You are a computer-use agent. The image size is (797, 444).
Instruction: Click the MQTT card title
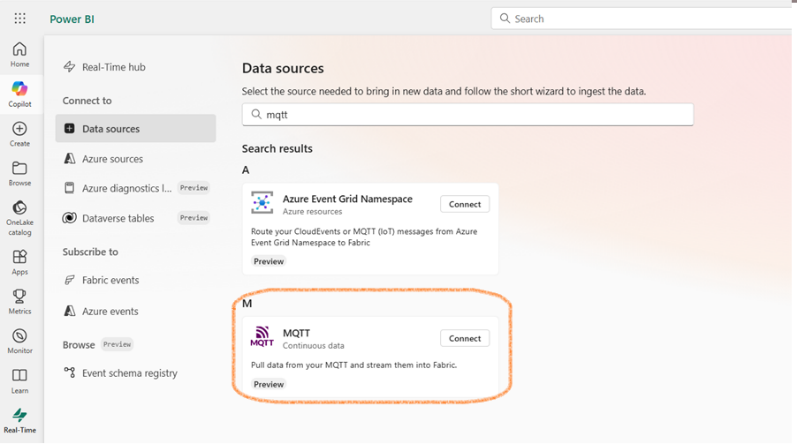(x=296, y=333)
